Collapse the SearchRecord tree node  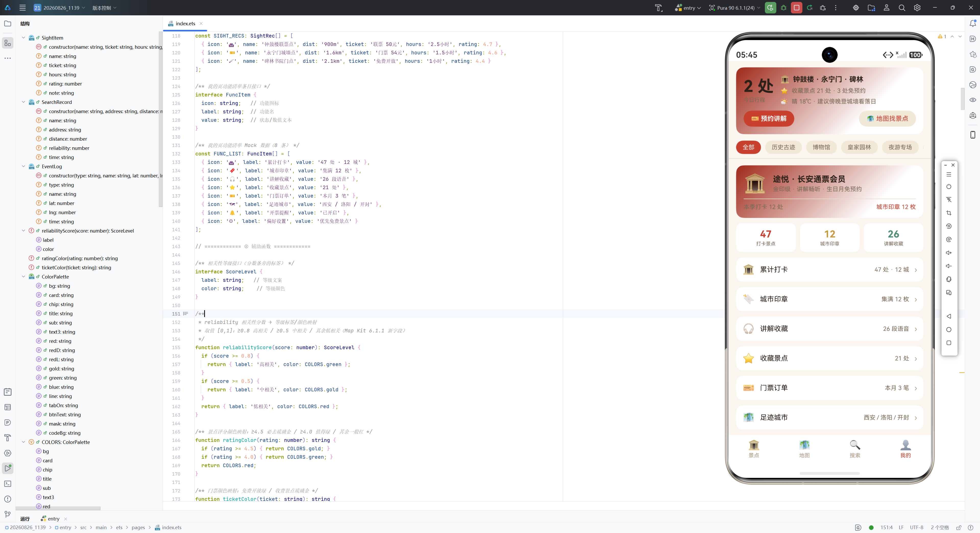[x=23, y=102]
